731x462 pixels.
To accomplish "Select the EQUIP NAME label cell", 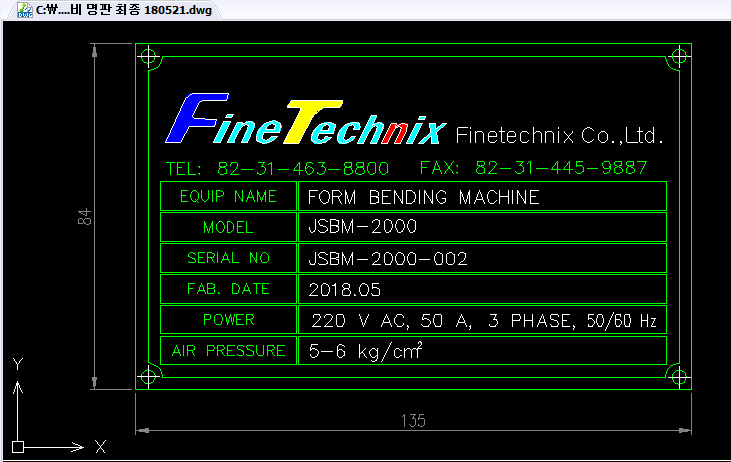I will pos(228,196).
